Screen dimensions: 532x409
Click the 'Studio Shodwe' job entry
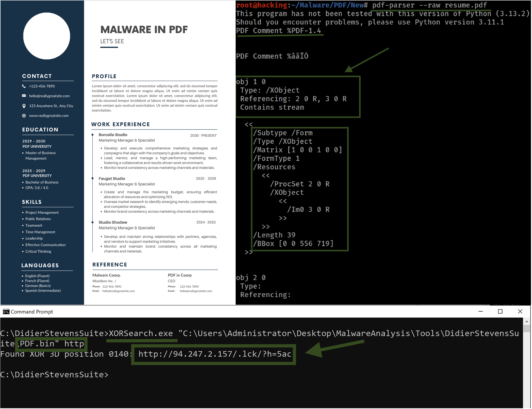pos(113,223)
